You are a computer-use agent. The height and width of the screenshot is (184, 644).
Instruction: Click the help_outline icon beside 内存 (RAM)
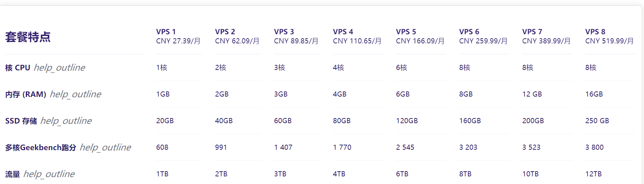click(75, 94)
